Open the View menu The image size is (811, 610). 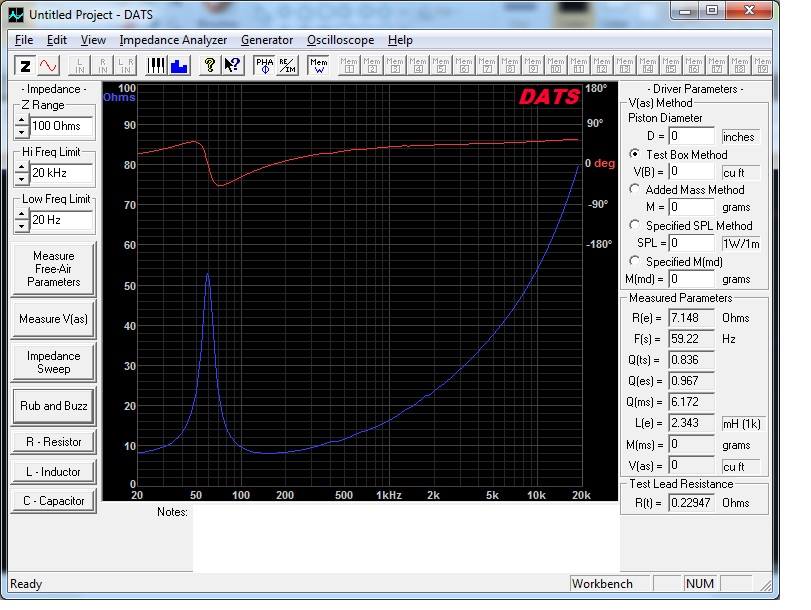(x=93, y=40)
